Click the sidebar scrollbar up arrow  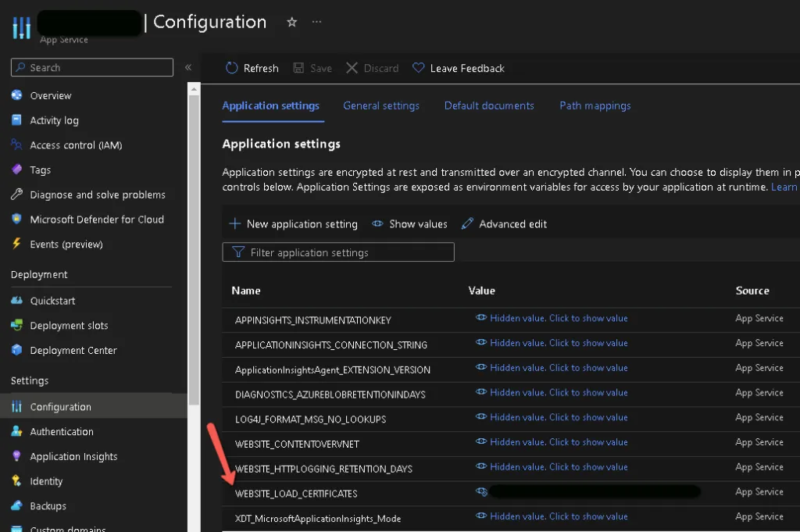pos(194,89)
